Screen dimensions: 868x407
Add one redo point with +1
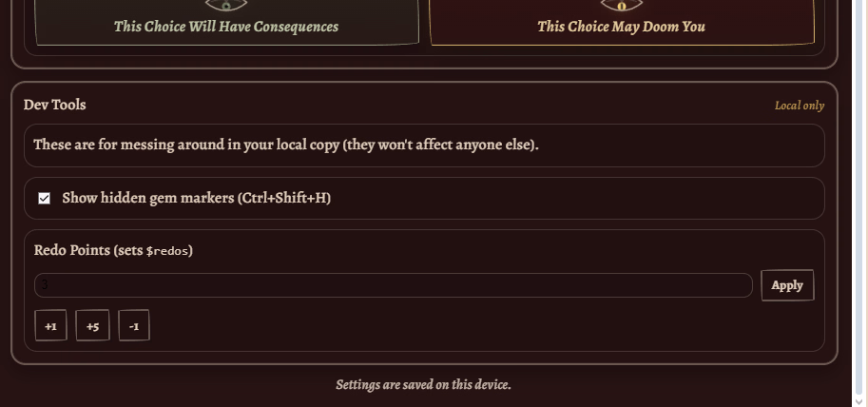tap(50, 325)
